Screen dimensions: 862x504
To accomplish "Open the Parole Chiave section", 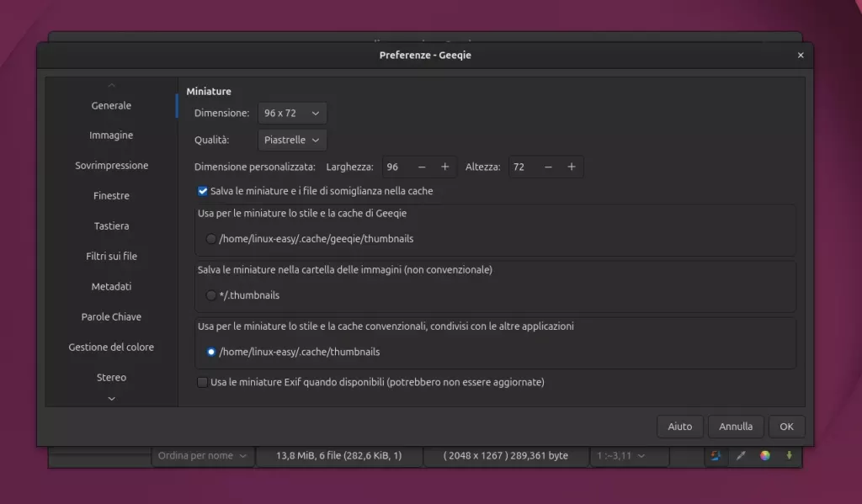I will (x=111, y=316).
